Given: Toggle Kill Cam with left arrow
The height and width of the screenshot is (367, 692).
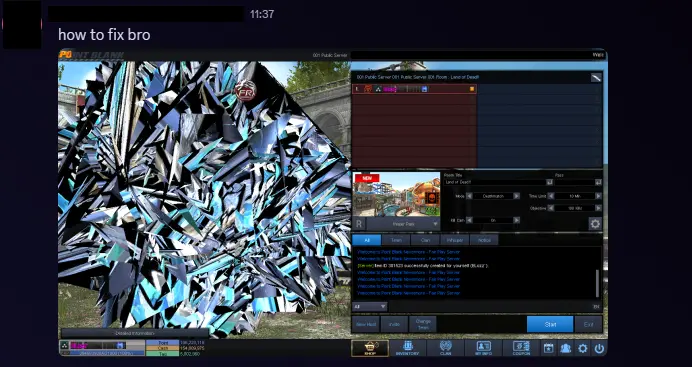Looking at the screenshot, I should [469, 220].
